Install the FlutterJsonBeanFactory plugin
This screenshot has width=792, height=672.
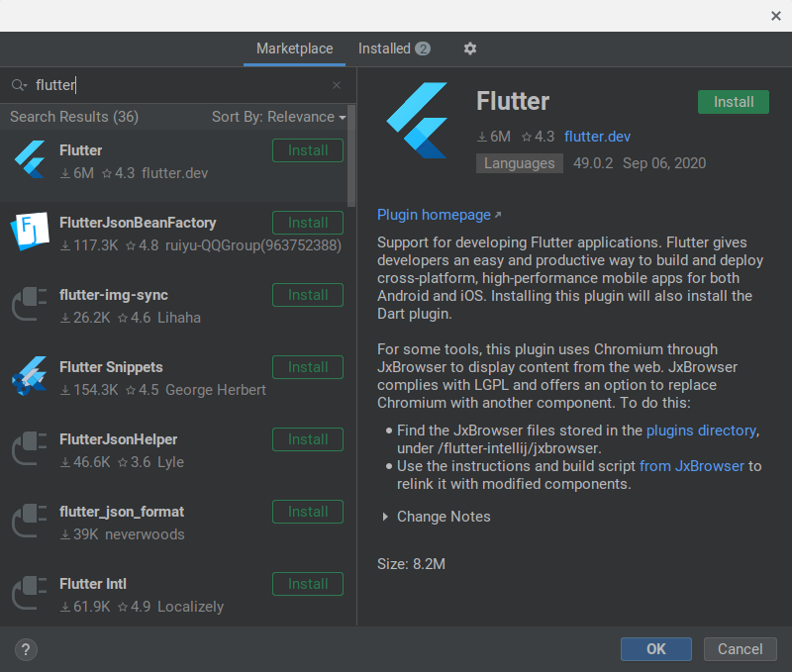coord(308,223)
